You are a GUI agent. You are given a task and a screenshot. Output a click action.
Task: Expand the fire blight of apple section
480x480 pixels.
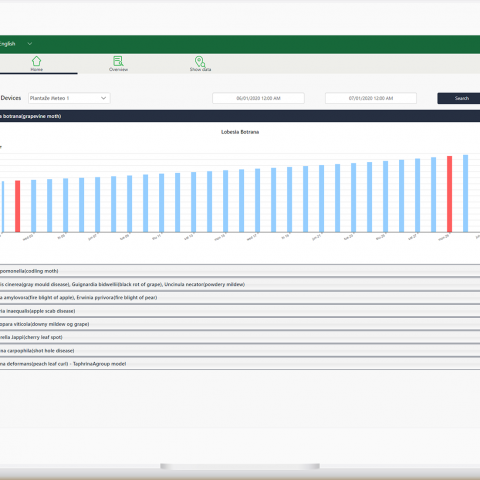pyautogui.click(x=240, y=297)
